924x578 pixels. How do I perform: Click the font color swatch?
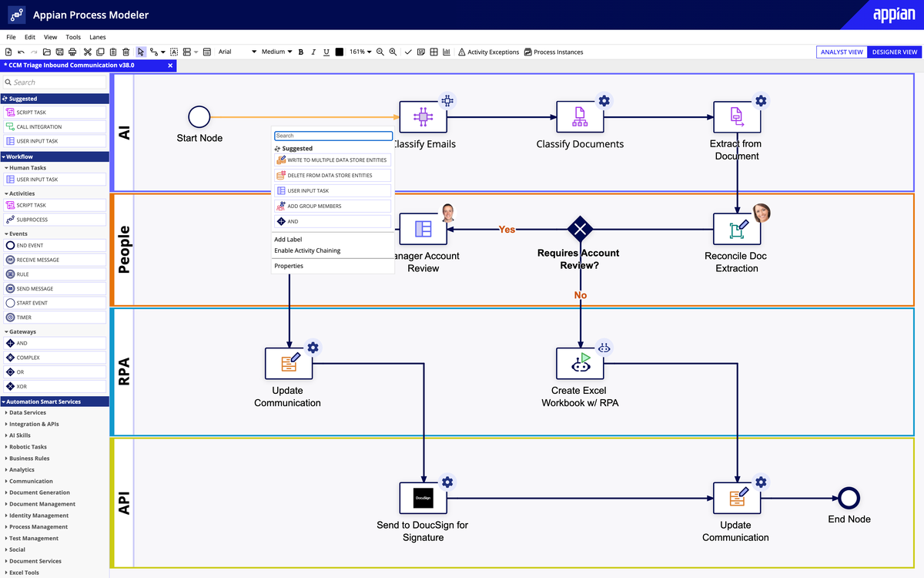pos(340,52)
